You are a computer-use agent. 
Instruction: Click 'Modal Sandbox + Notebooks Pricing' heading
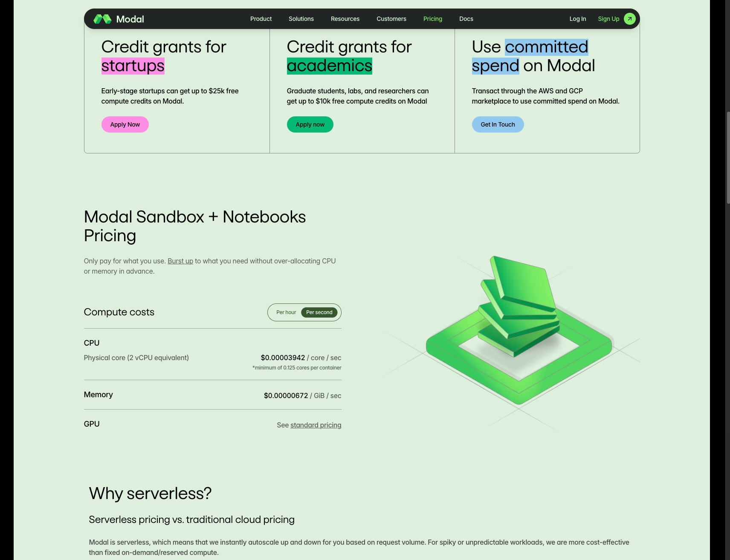coord(195,226)
